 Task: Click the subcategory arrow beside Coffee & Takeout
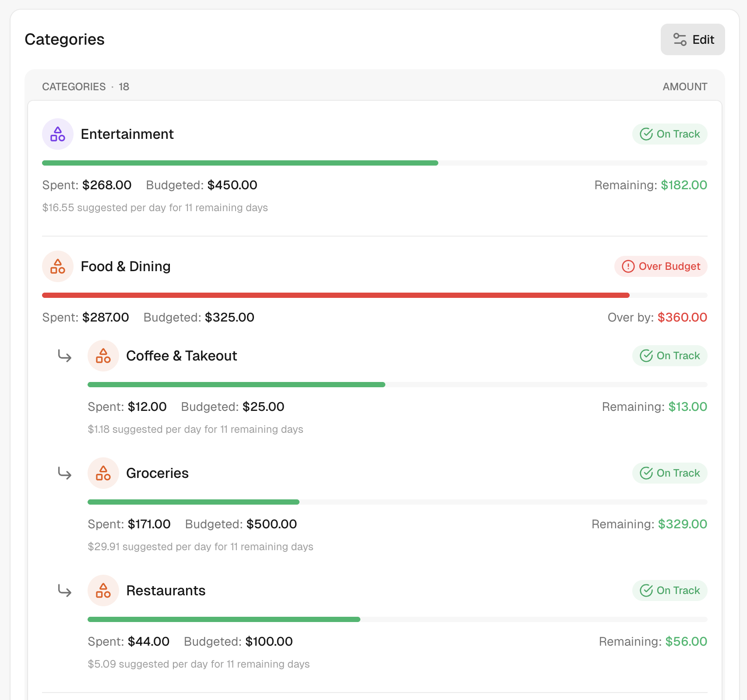65,356
